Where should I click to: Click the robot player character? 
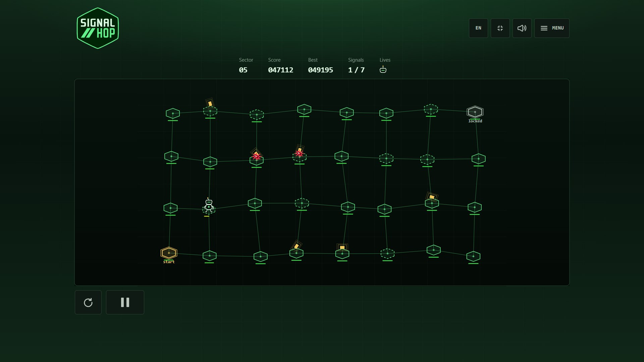[x=209, y=205]
